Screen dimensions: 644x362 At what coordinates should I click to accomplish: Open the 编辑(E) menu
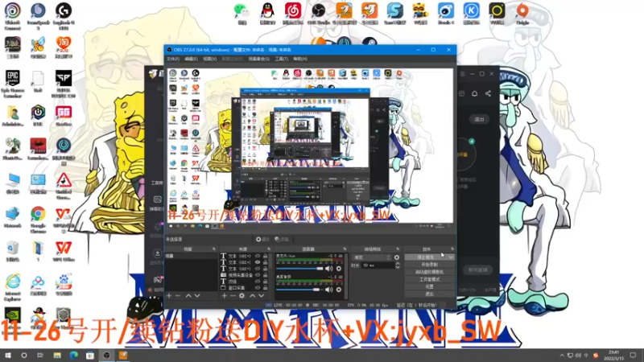tap(191, 59)
